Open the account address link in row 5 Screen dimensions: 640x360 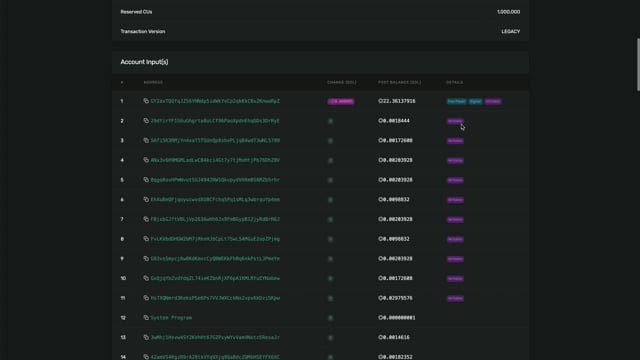coord(215,180)
